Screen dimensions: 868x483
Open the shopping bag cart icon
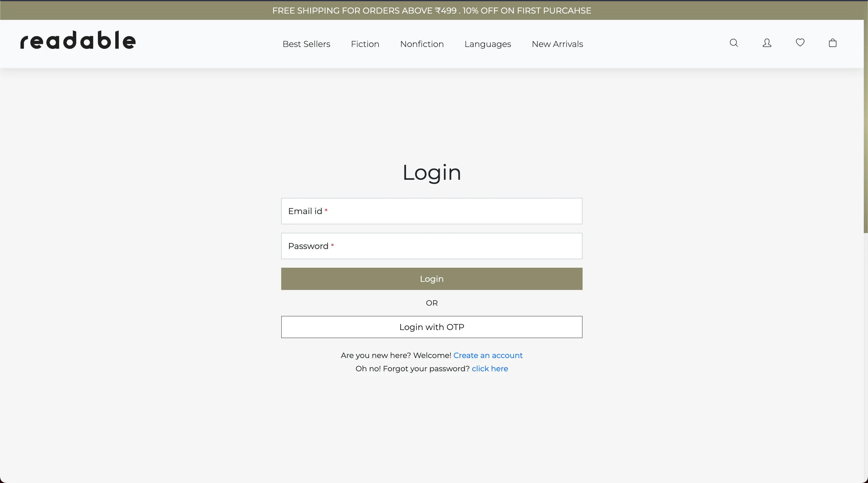833,43
